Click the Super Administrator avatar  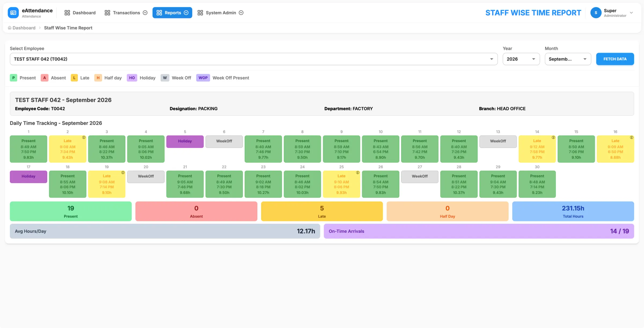pos(596,13)
